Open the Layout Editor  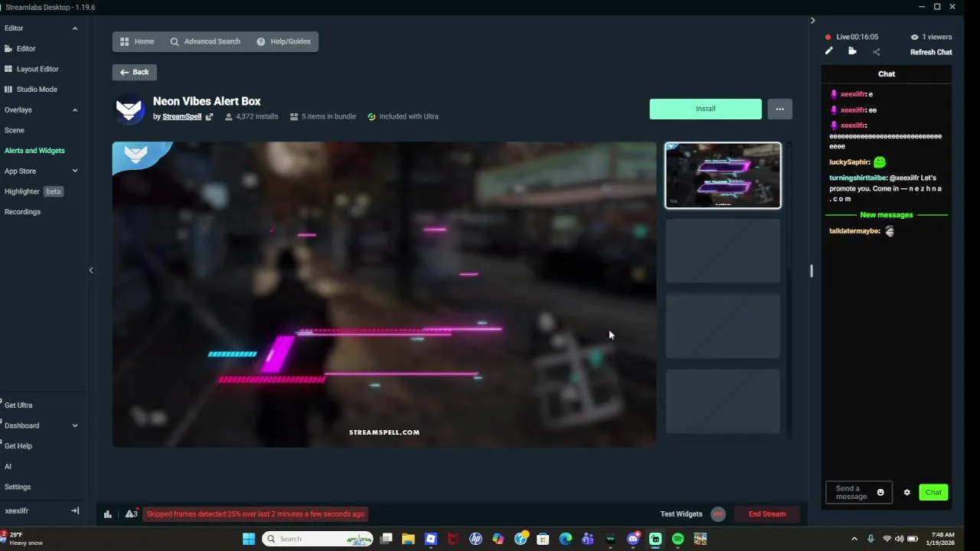[38, 69]
